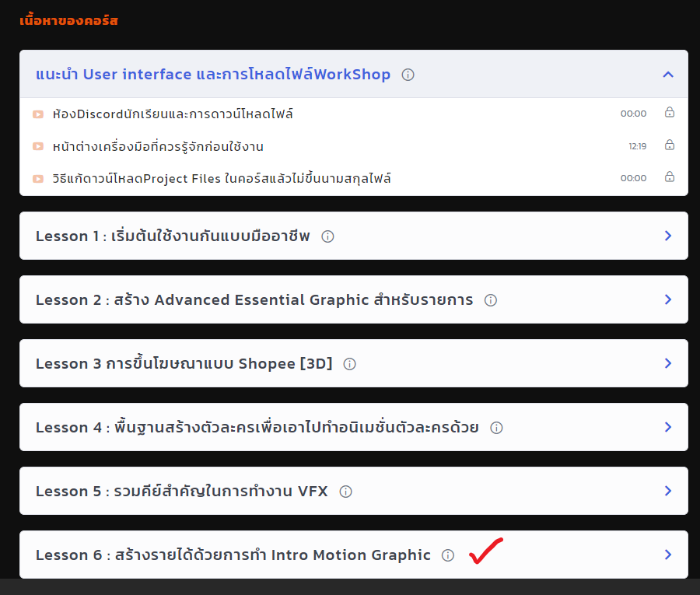This screenshot has width=700, height=595.
Task: Expand Lesson 1 with its chevron arrow
Action: pos(667,236)
